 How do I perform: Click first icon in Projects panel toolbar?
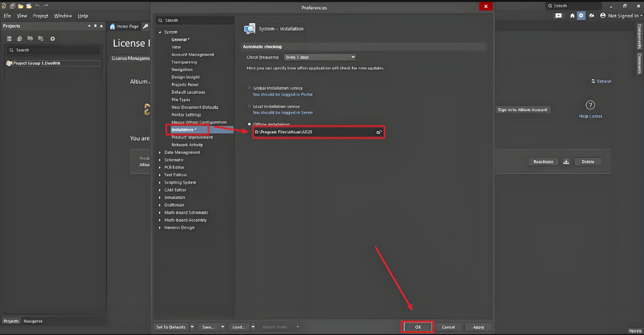[9, 39]
